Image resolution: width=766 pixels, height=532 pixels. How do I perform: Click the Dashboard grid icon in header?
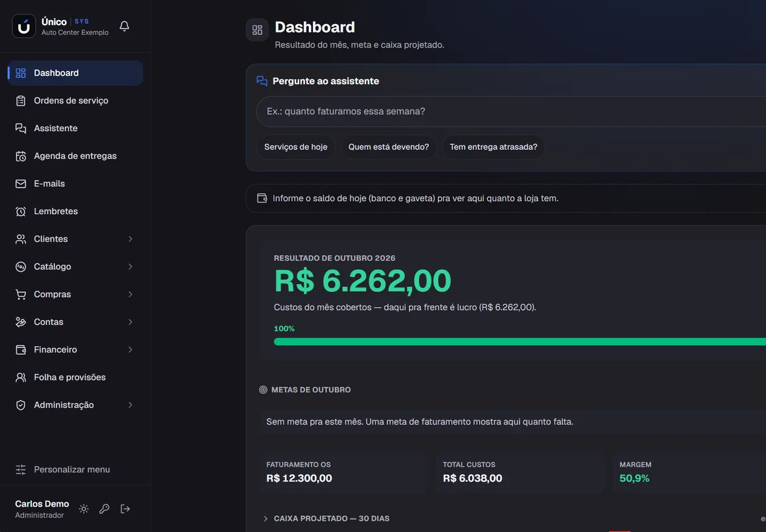point(258,30)
